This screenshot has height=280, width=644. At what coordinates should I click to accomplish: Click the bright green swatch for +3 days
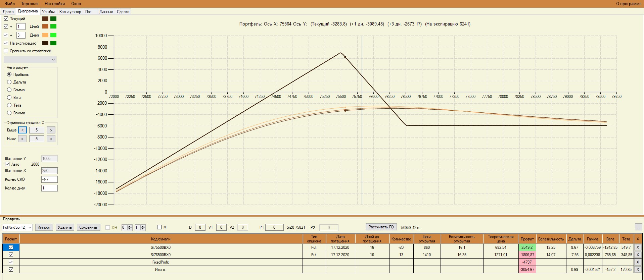pyautogui.click(x=53, y=35)
